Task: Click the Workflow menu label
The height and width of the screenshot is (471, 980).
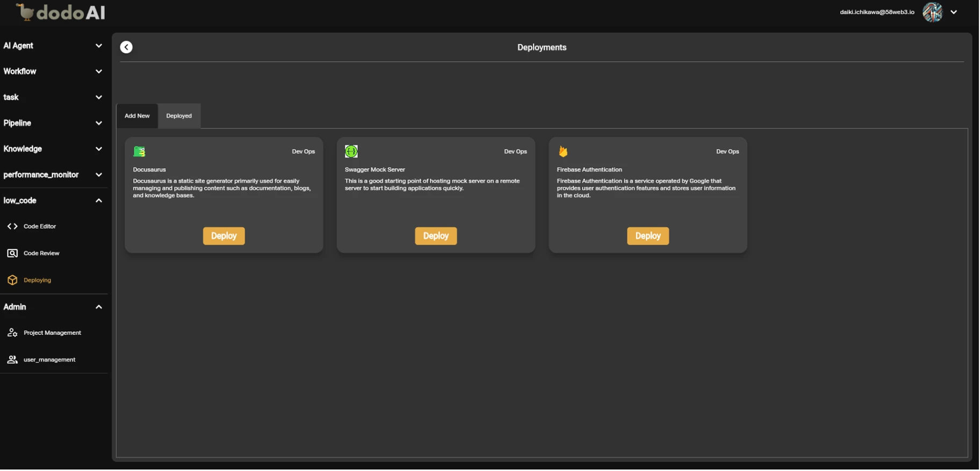Action: 20,72
